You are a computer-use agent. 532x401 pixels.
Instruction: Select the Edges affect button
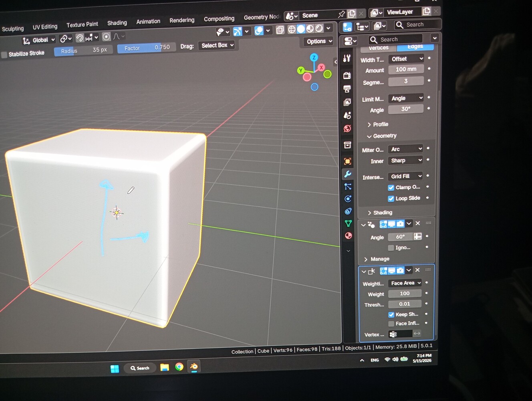(415, 47)
